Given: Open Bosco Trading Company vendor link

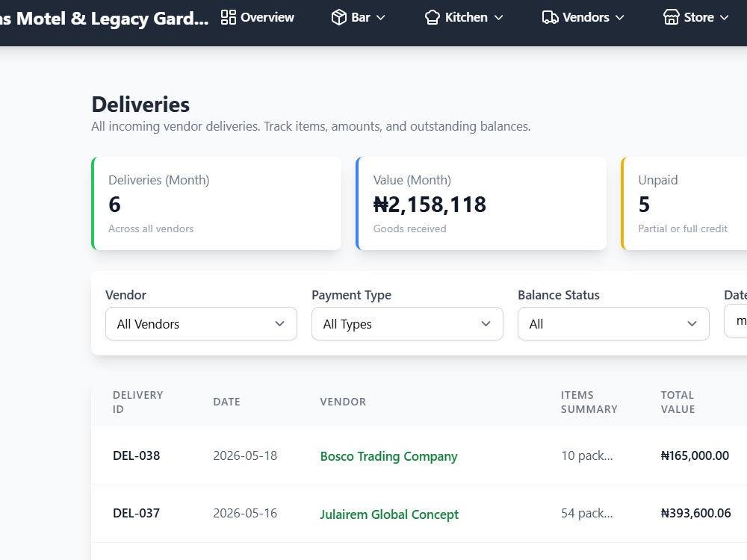Looking at the screenshot, I should (388, 456).
